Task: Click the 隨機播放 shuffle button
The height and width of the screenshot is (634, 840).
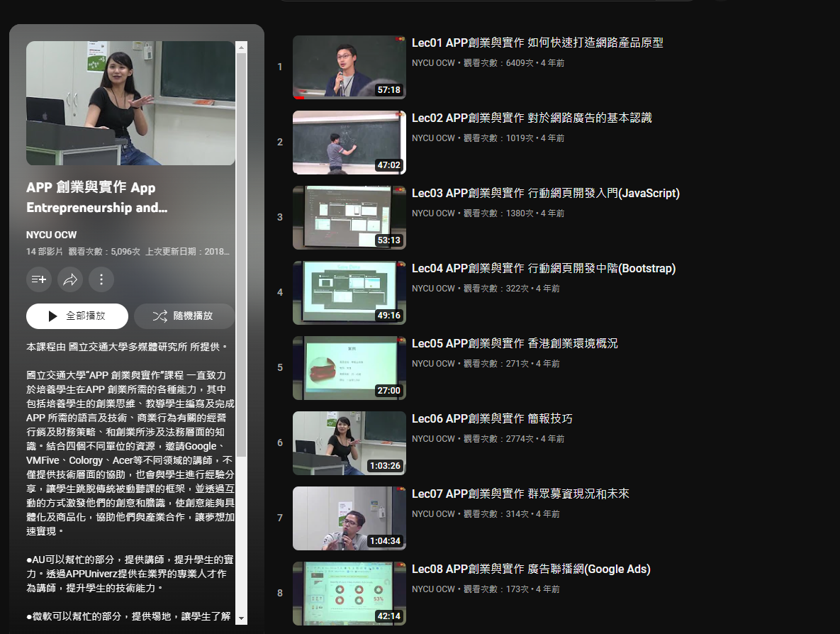Action: click(184, 316)
